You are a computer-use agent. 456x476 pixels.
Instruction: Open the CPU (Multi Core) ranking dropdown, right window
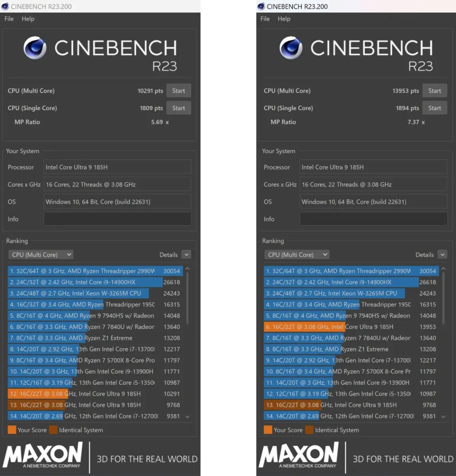coord(297,255)
